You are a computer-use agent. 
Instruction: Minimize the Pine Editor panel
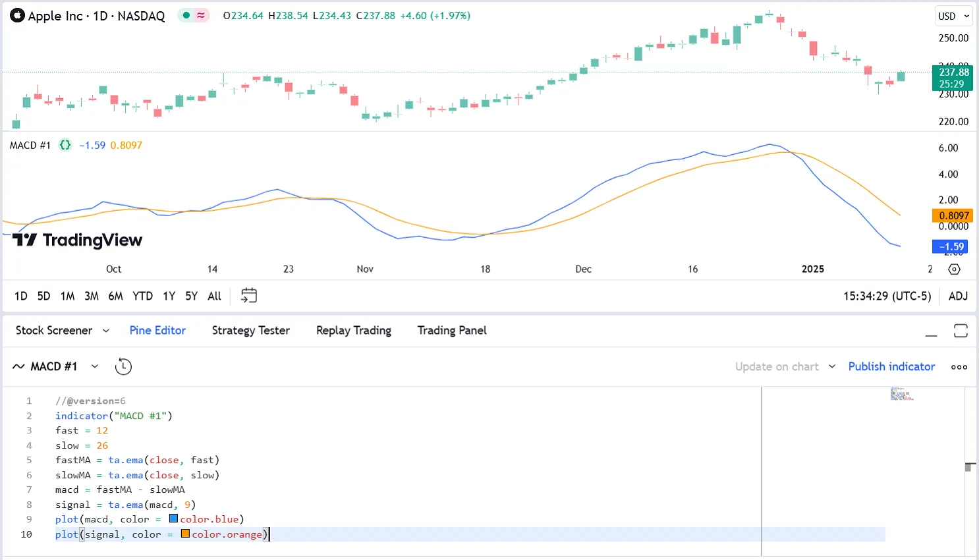(931, 332)
